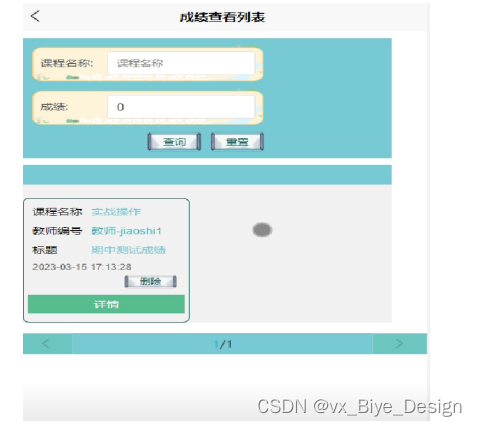Click the page title 成绩查看列表
Screen dimensions: 477x426
(222, 17)
